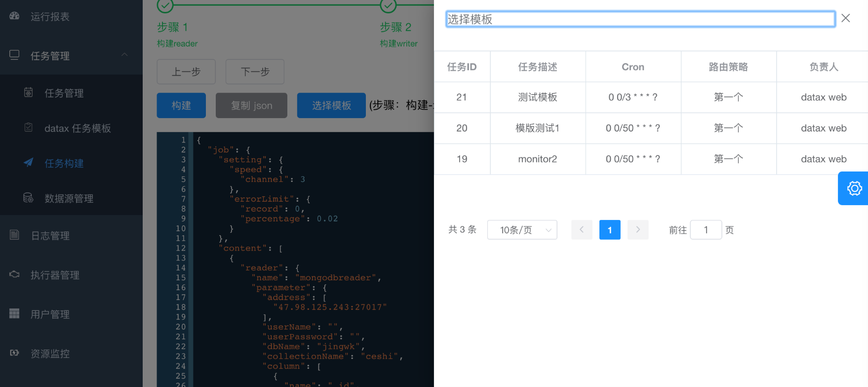
Task: Click the 上一步 button
Action: [x=186, y=72]
